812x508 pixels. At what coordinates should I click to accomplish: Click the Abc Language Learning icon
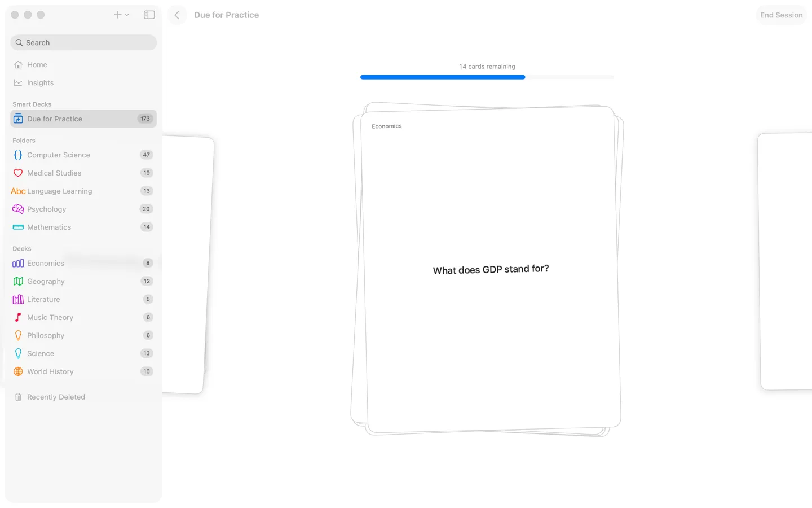[18, 191]
